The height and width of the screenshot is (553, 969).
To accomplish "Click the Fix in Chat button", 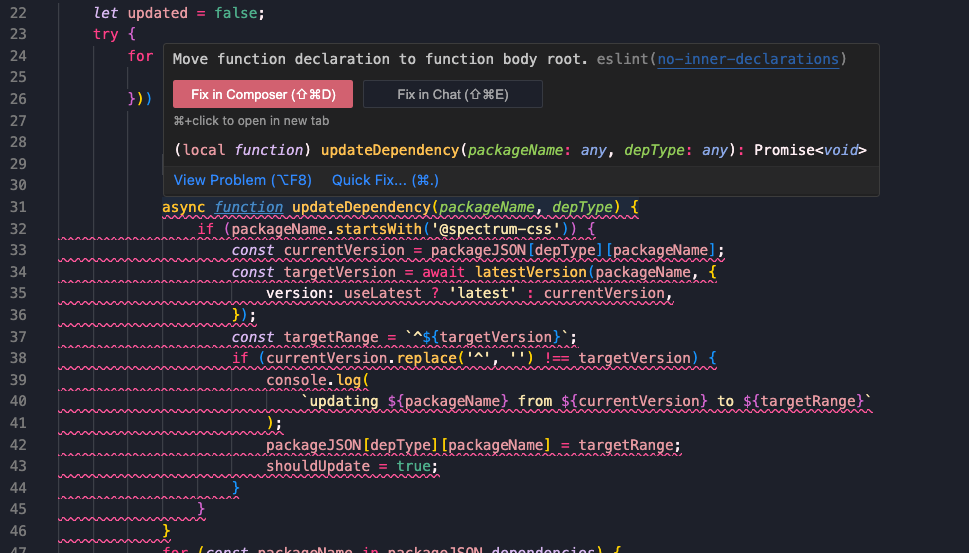I will [452, 94].
